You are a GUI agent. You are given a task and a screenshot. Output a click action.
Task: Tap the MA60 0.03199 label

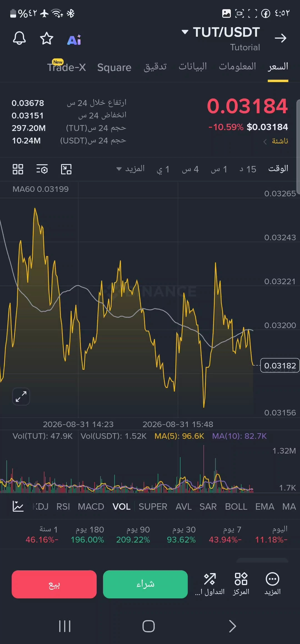(x=41, y=189)
